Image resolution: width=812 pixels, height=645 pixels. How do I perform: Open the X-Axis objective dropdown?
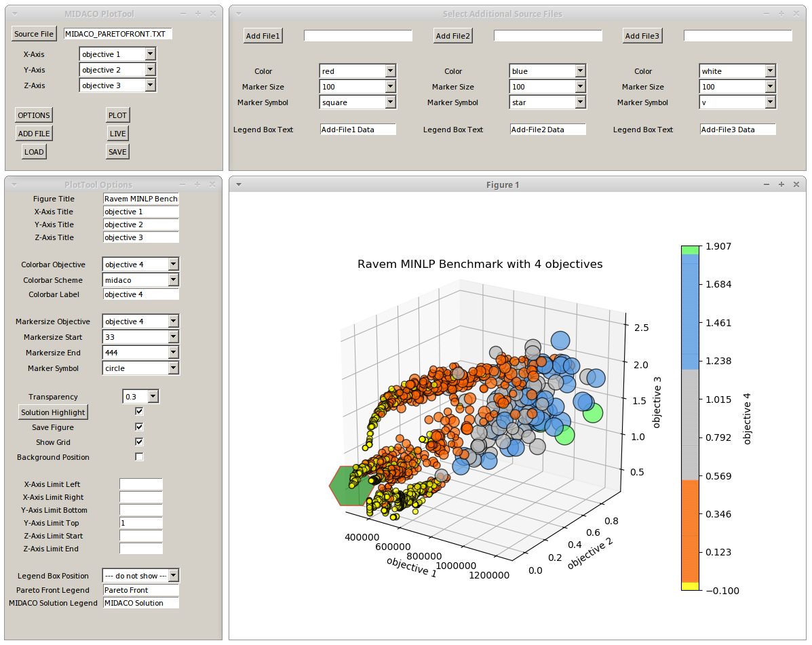click(117, 54)
